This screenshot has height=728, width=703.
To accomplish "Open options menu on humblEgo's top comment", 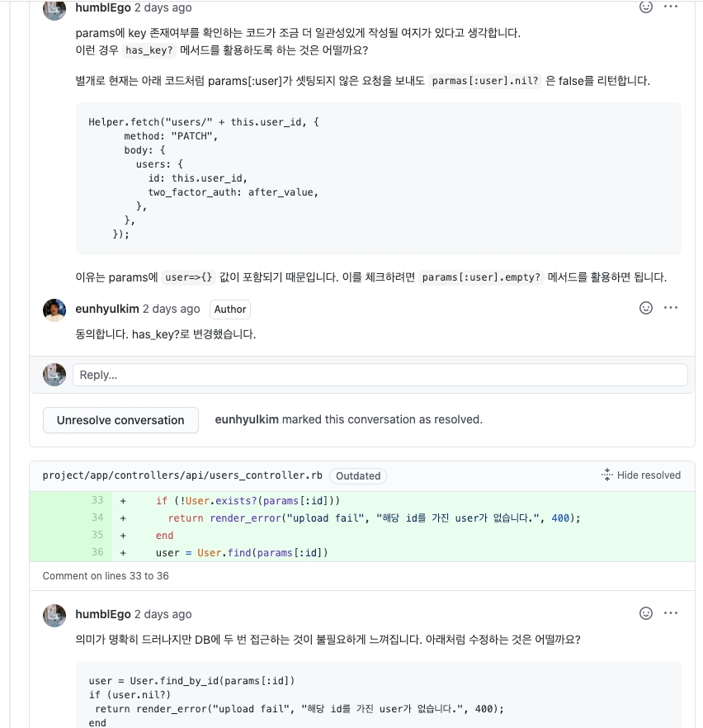I will pos(671,7).
